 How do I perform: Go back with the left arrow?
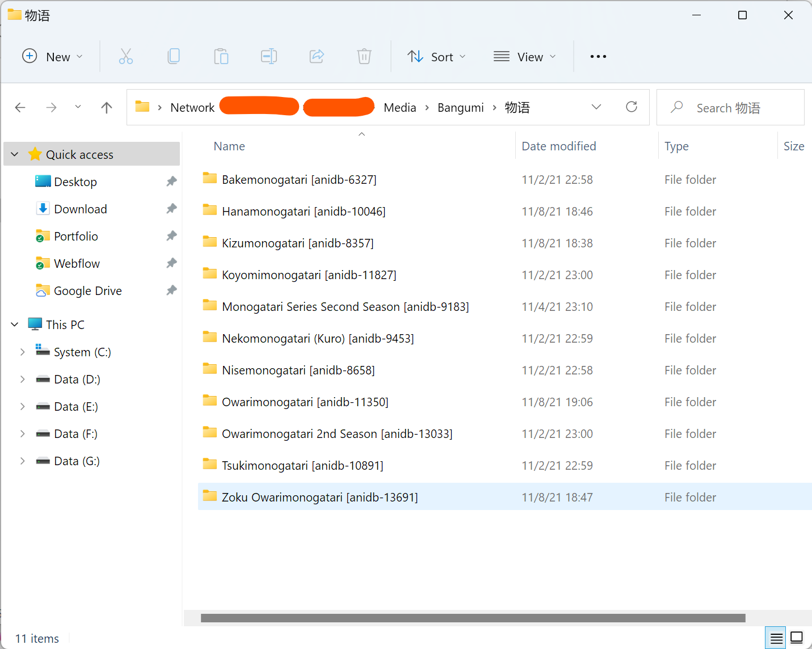[20, 107]
